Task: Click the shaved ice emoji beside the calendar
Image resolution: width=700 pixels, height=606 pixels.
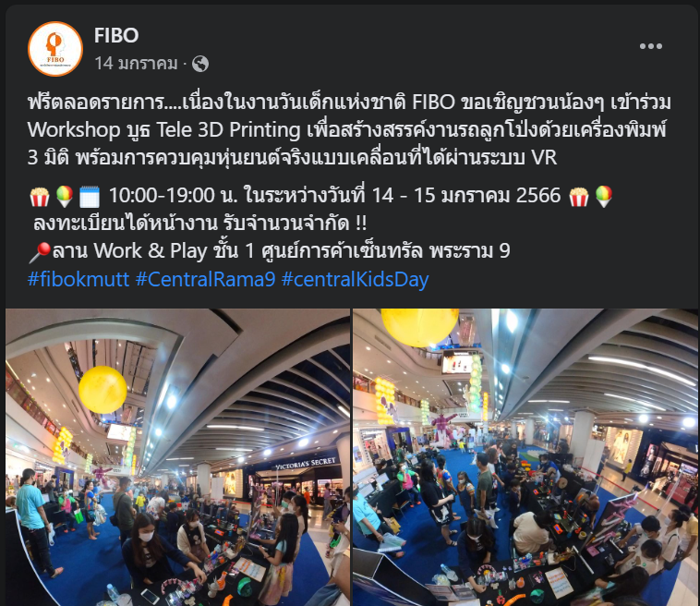Action: [x=65, y=197]
